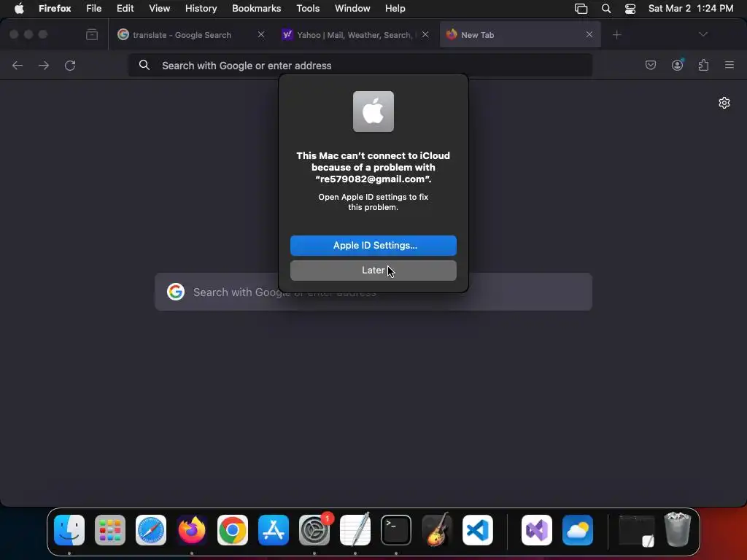Open Google Chrome from the Dock
This screenshot has height=560, width=747.
[233, 530]
